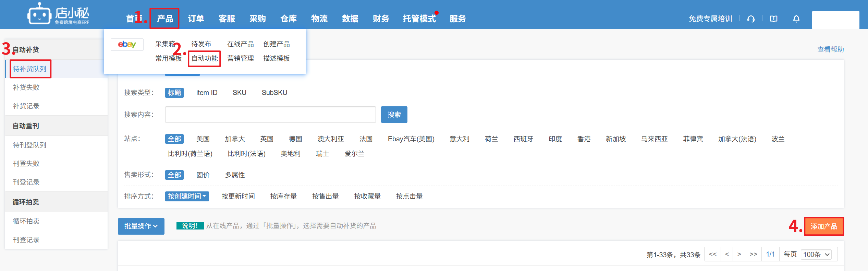Click the notification bell icon

pyautogui.click(x=796, y=19)
